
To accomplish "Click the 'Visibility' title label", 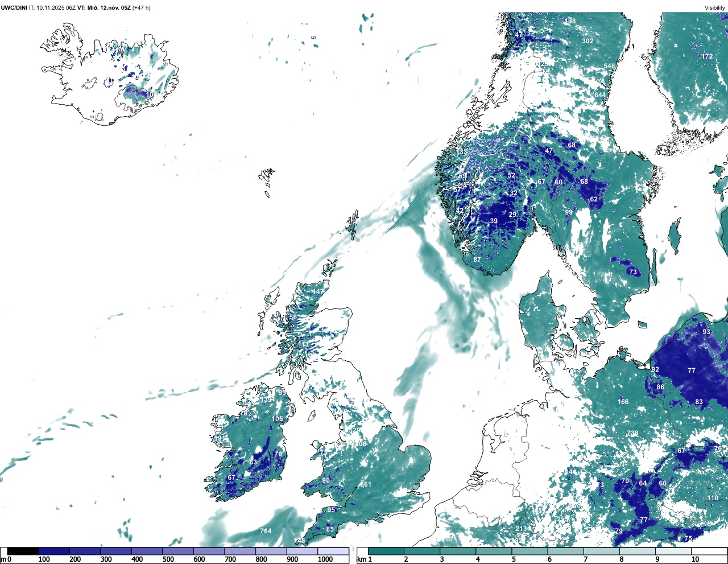I will coord(715,7).
